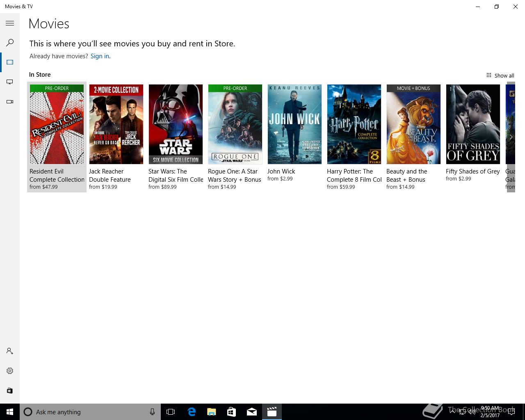
Task: Click the 'from $47.99' price
Action: coord(43,187)
